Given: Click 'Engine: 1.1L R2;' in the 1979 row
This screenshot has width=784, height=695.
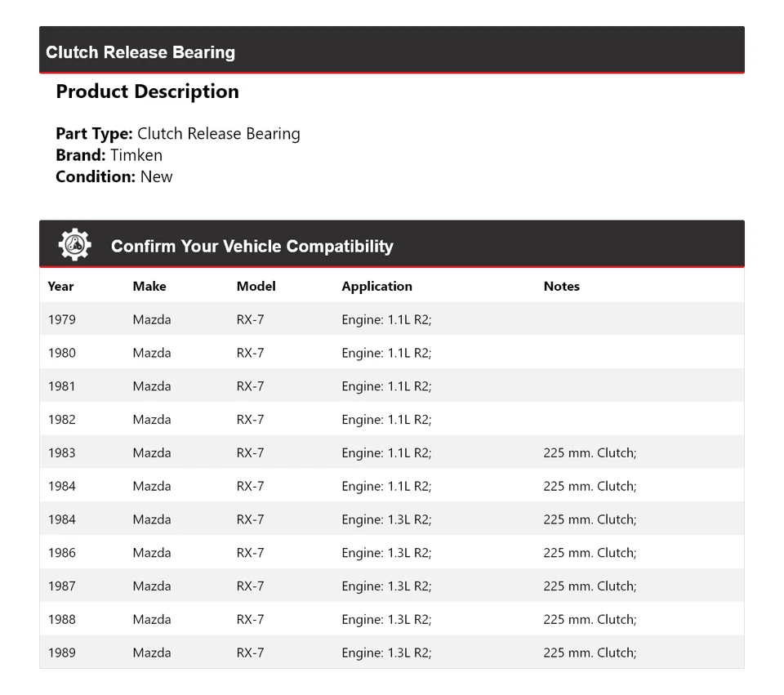Looking at the screenshot, I should (x=386, y=320).
